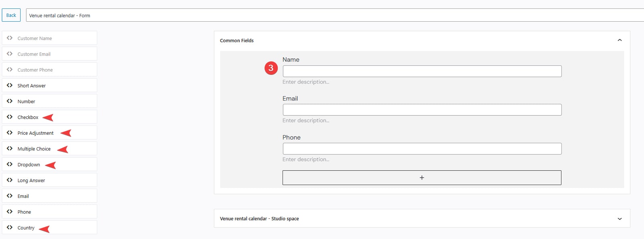644x239 pixels.
Task: Click into the Name input field
Action: point(422,71)
